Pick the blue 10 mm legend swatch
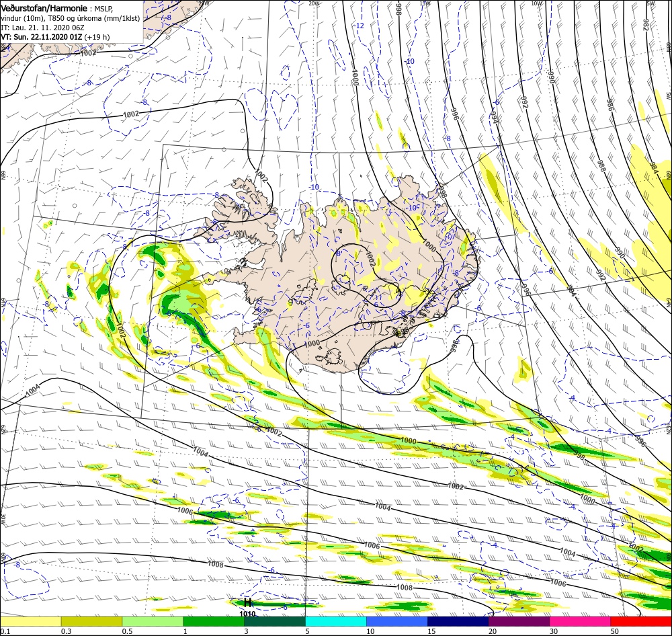 (397, 621)
